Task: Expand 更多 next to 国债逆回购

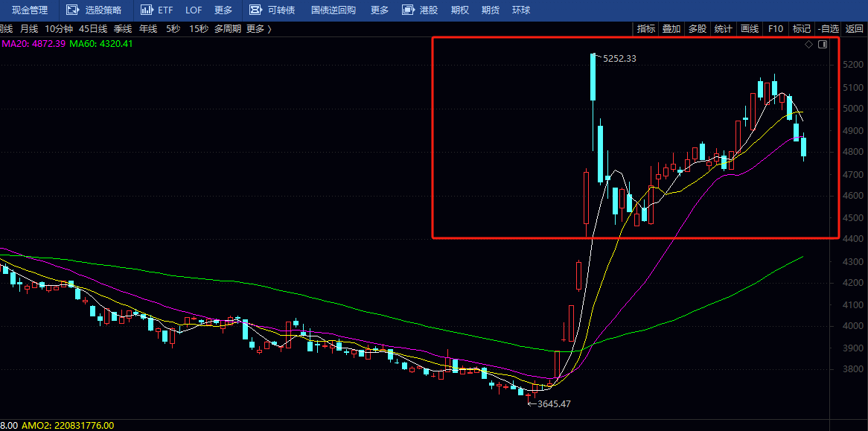Action: click(380, 10)
